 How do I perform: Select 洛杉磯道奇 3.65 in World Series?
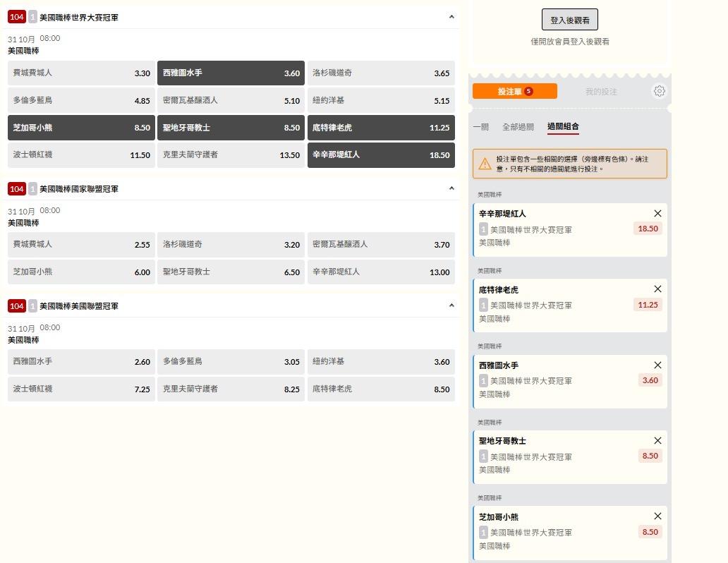tap(381, 73)
